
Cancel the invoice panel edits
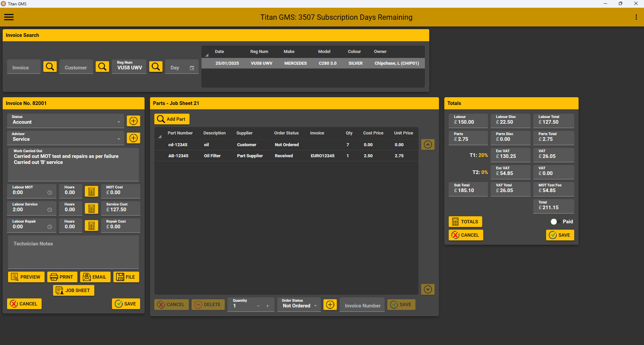coord(24,304)
